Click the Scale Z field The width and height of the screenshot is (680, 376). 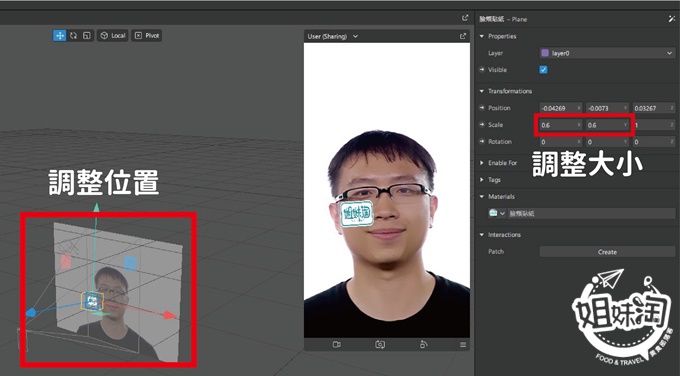[654, 125]
